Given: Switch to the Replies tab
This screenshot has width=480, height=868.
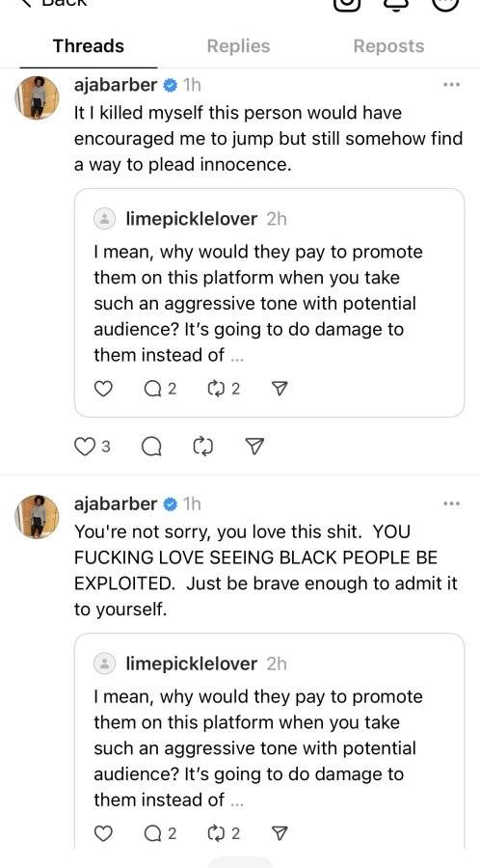Looking at the screenshot, I should point(238,46).
